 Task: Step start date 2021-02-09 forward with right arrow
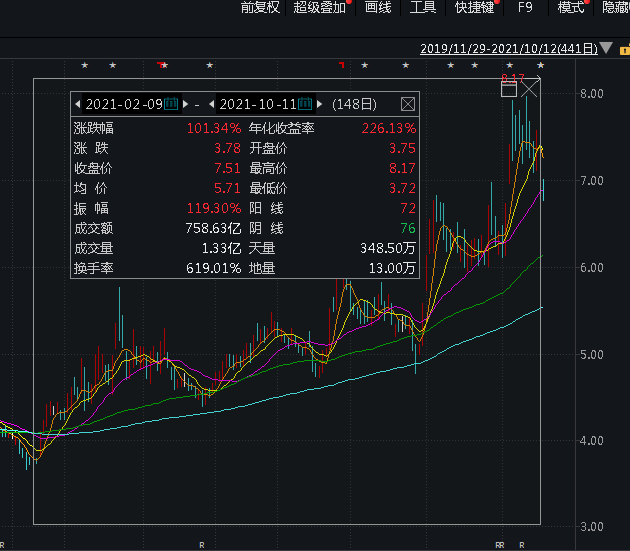186,104
